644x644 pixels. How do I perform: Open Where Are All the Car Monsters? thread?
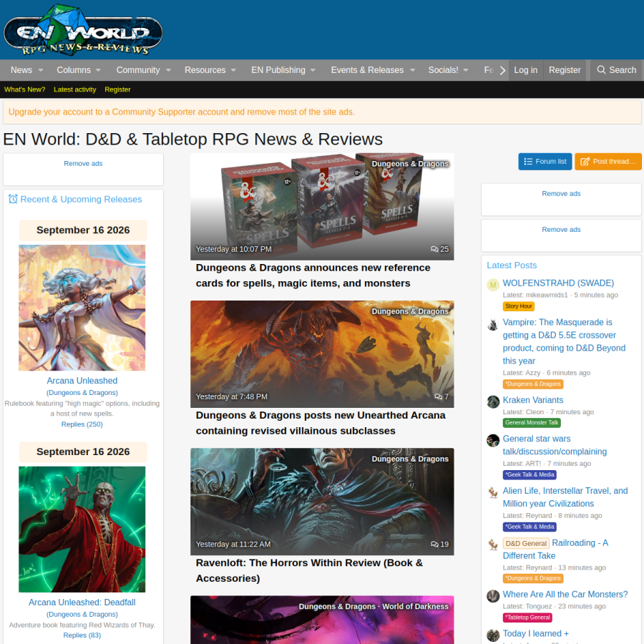click(x=565, y=595)
